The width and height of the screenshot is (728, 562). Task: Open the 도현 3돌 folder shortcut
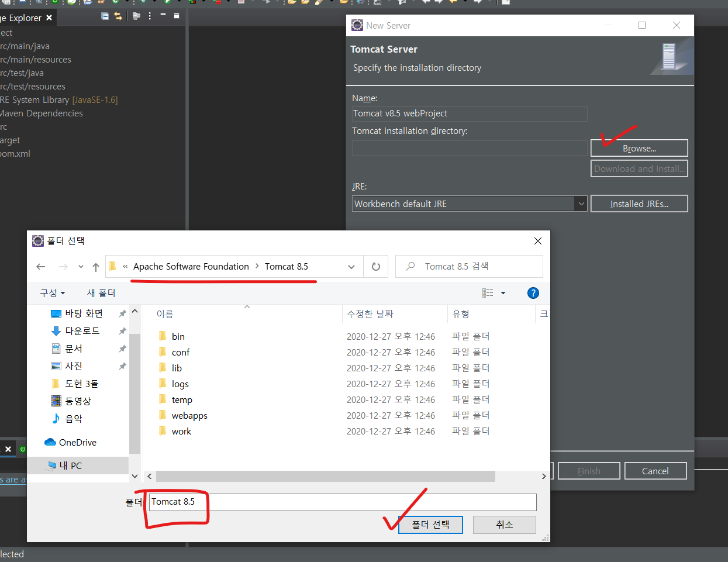coord(81,384)
